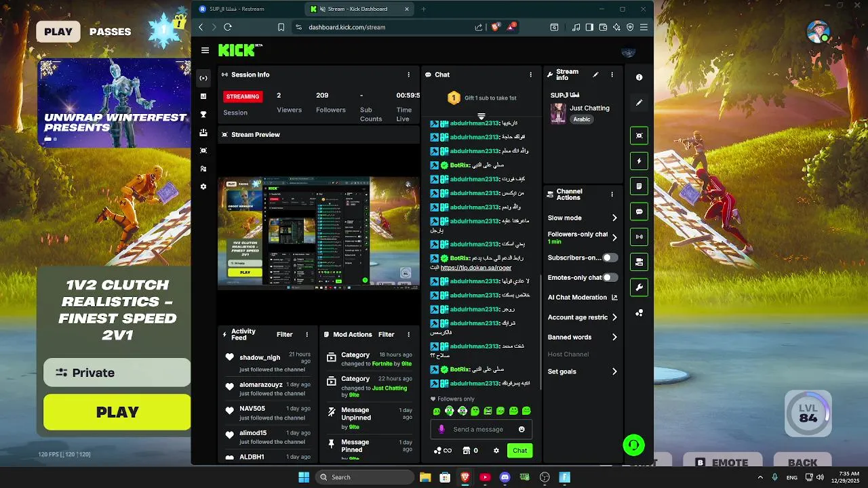Open the Kick hamburger menu
The height and width of the screenshot is (488, 868).
[205, 50]
